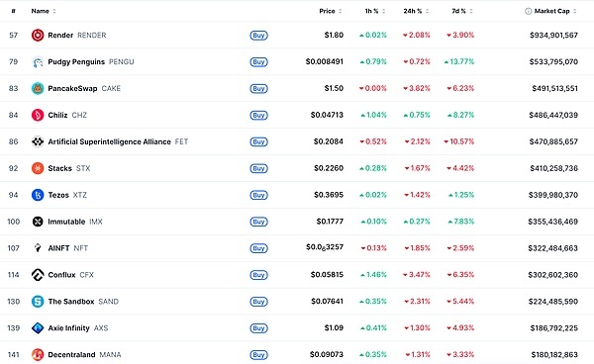Click Chiliz 7d change 8.27%
The image size is (594, 364).
(x=460, y=115)
